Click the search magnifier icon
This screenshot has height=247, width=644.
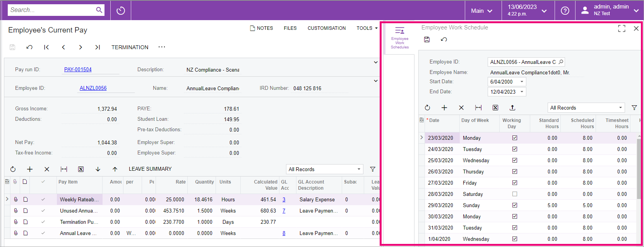tap(99, 10)
